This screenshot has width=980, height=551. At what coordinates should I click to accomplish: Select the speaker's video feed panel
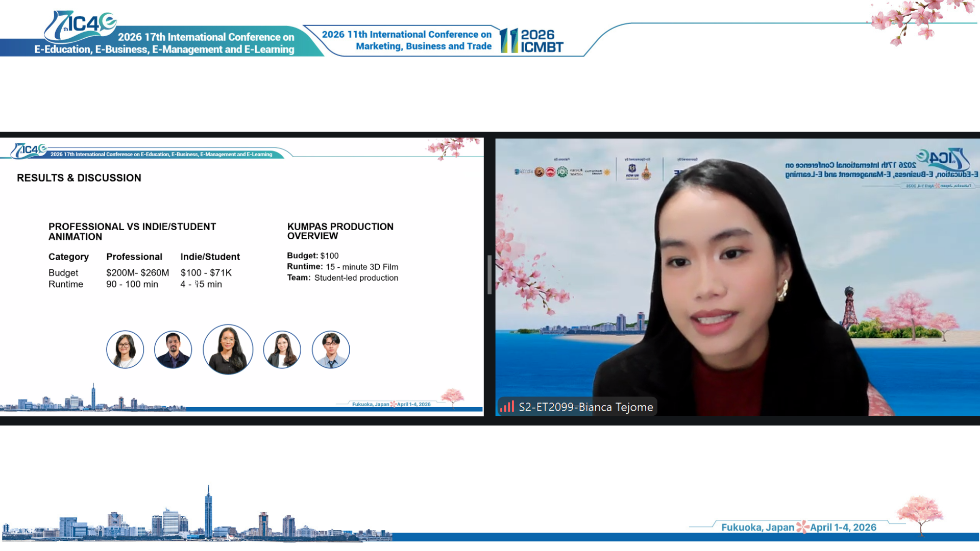click(x=738, y=277)
